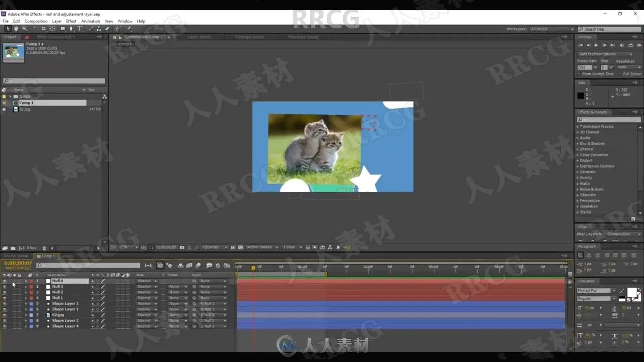This screenshot has height=362, width=644.
Task: Click the Info panel black color swatch
Action: click(581, 96)
